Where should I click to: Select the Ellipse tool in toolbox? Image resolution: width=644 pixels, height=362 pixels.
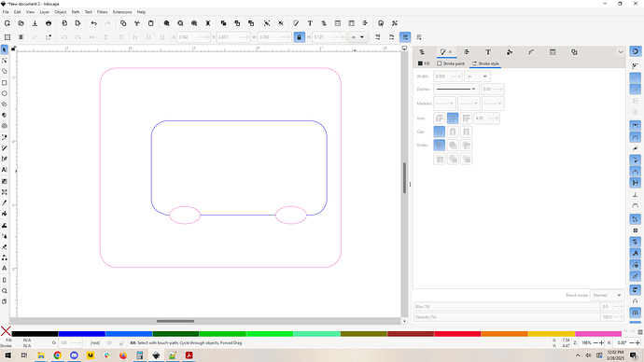5,93
